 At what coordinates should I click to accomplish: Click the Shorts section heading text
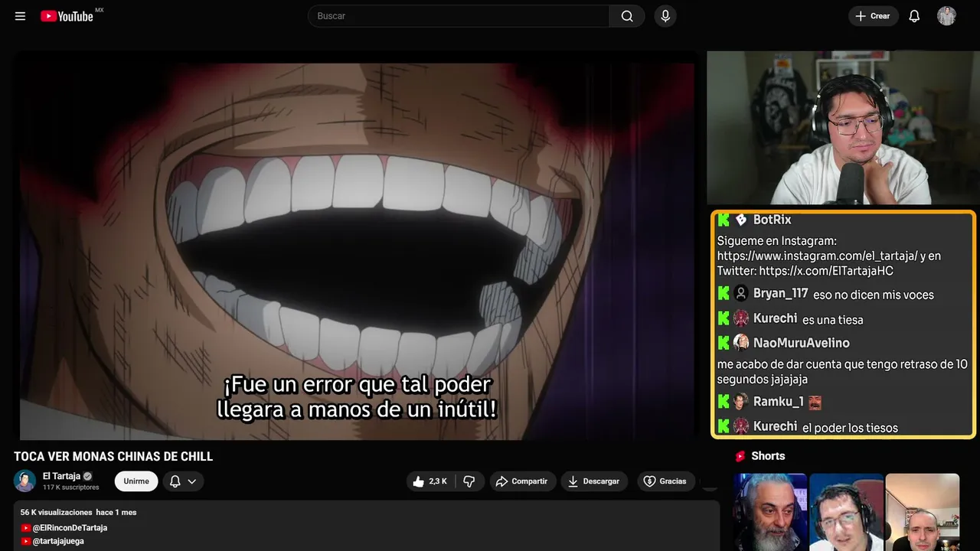pyautogui.click(x=768, y=456)
